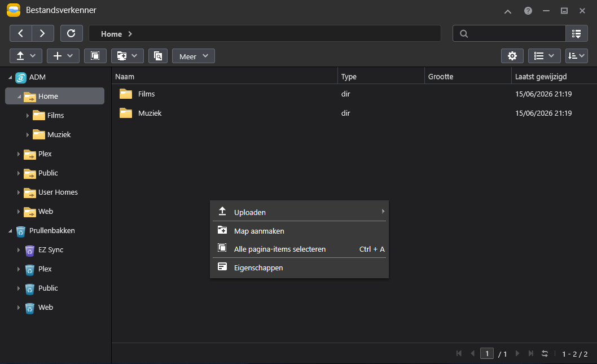
Task: Open the Meer dropdown menu
Action: coord(194,56)
